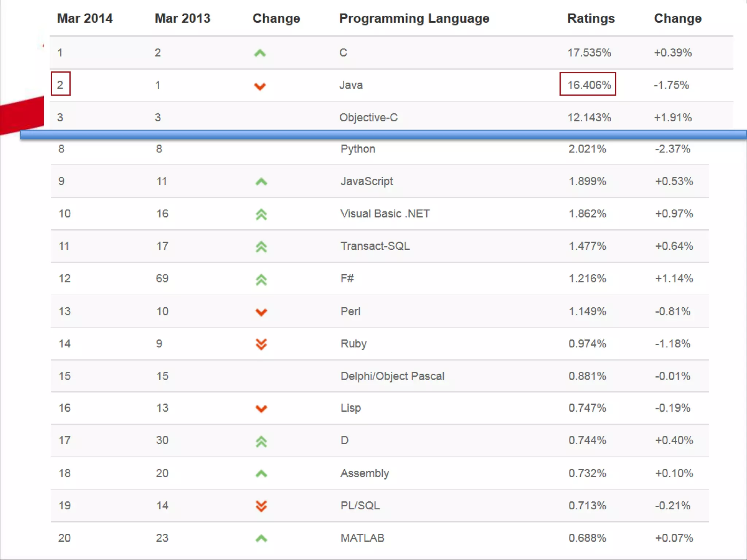Click double up arrow for Visual Basic .NET
Image resolution: width=747 pixels, height=560 pixels.
pyautogui.click(x=261, y=214)
